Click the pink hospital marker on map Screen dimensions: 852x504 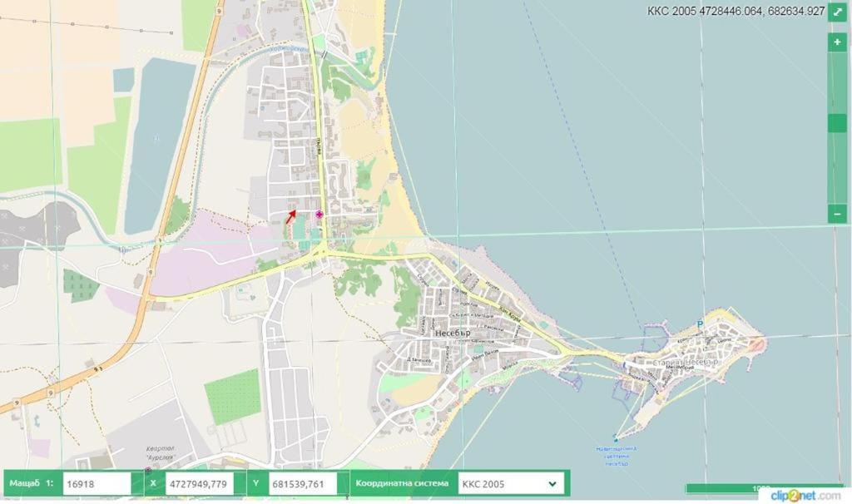click(x=319, y=215)
